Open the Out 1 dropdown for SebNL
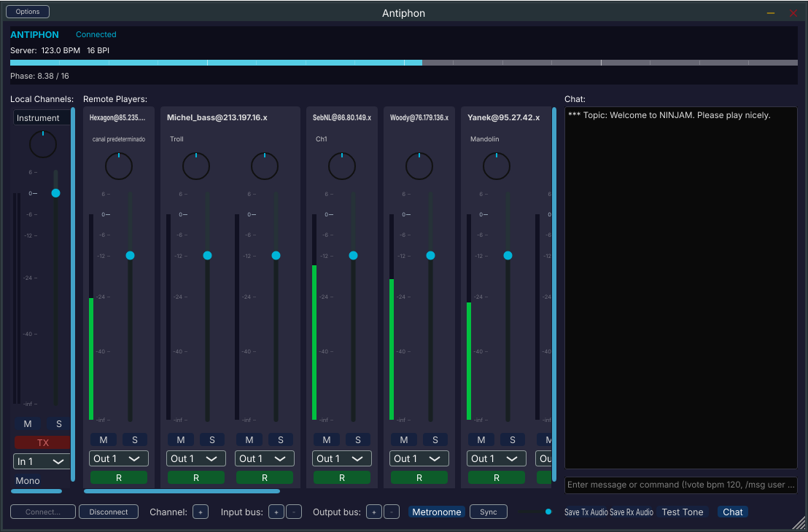 click(341, 458)
